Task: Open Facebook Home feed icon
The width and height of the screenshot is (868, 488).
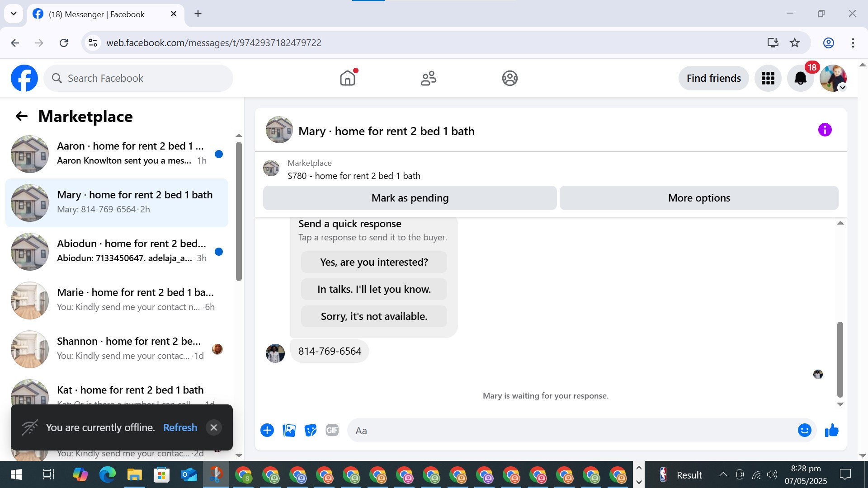Action: [x=347, y=78]
